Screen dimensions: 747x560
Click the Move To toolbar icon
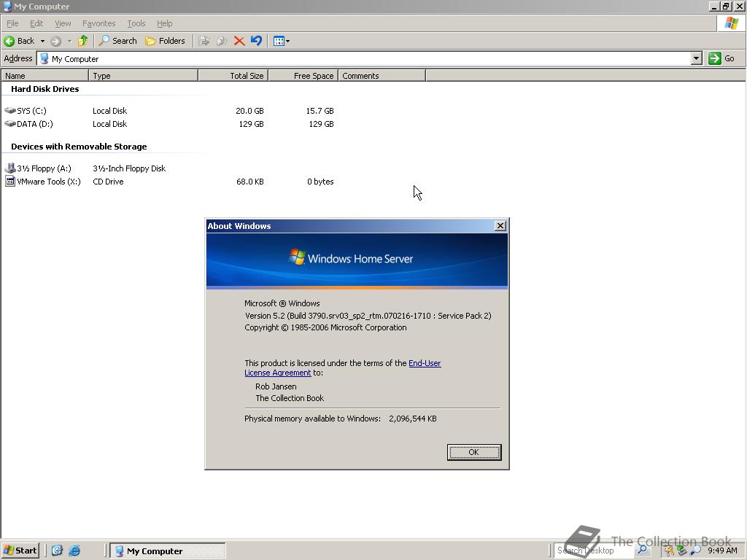pyautogui.click(x=204, y=41)
